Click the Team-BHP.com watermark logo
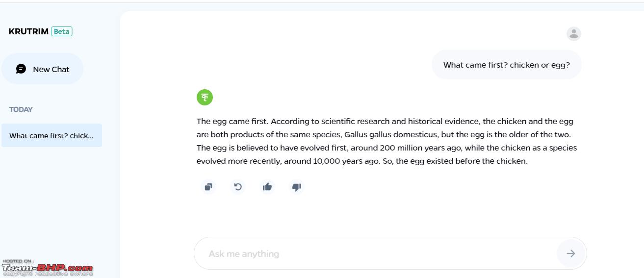 click(x=47, y=268)
